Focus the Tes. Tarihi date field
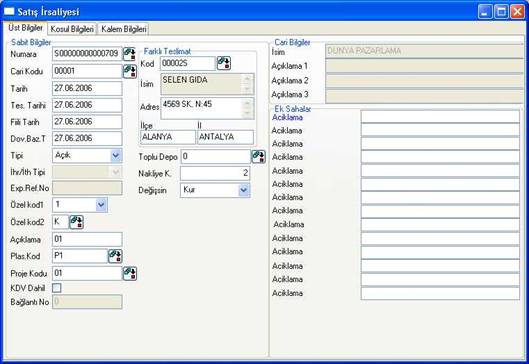Viewport: 529px width, 364px height. click(x=87, y=105)
